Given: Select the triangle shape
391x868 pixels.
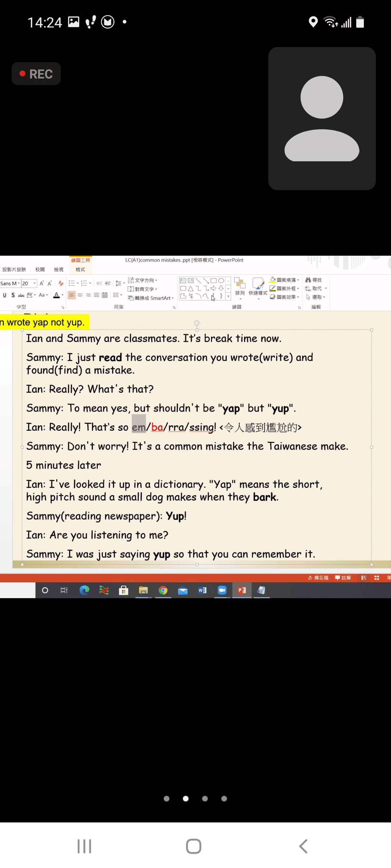Looking at the screenshot, I should click(191, 288).
